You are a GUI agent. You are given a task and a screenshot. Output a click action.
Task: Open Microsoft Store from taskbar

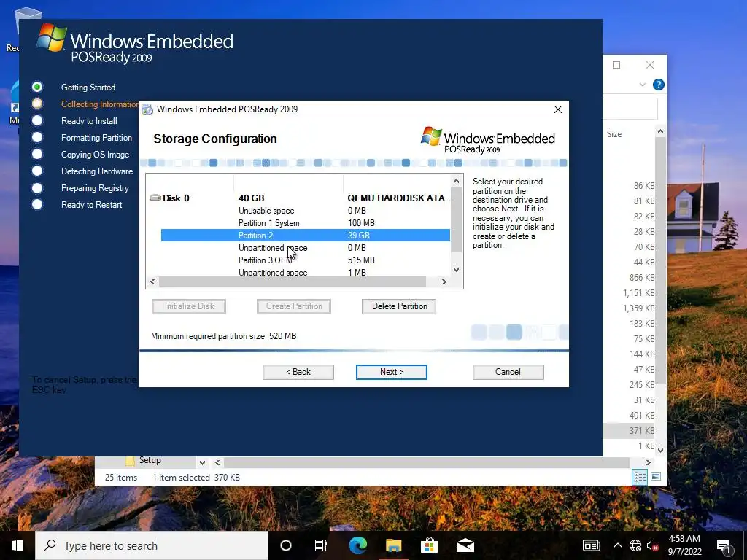click(x=429, y=545)
